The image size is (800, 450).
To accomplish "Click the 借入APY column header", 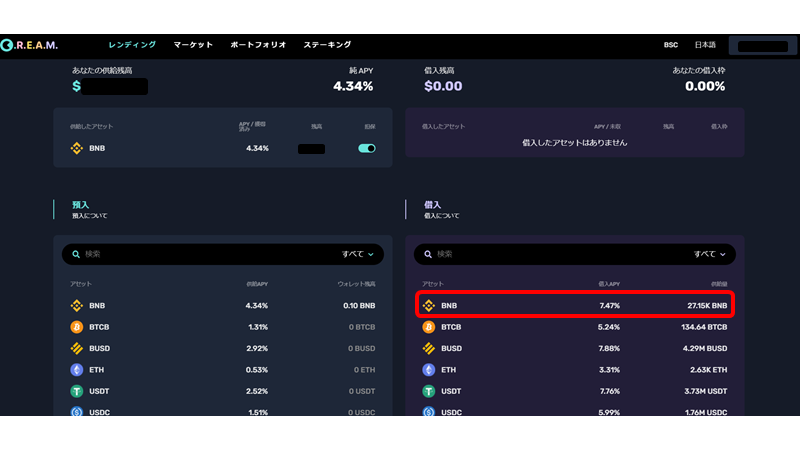I will click(x=609, y=284).
